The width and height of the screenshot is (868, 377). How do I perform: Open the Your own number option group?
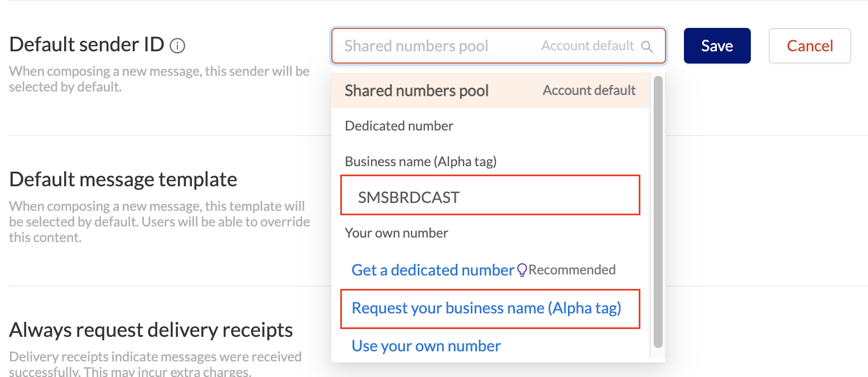click(396, 233)
